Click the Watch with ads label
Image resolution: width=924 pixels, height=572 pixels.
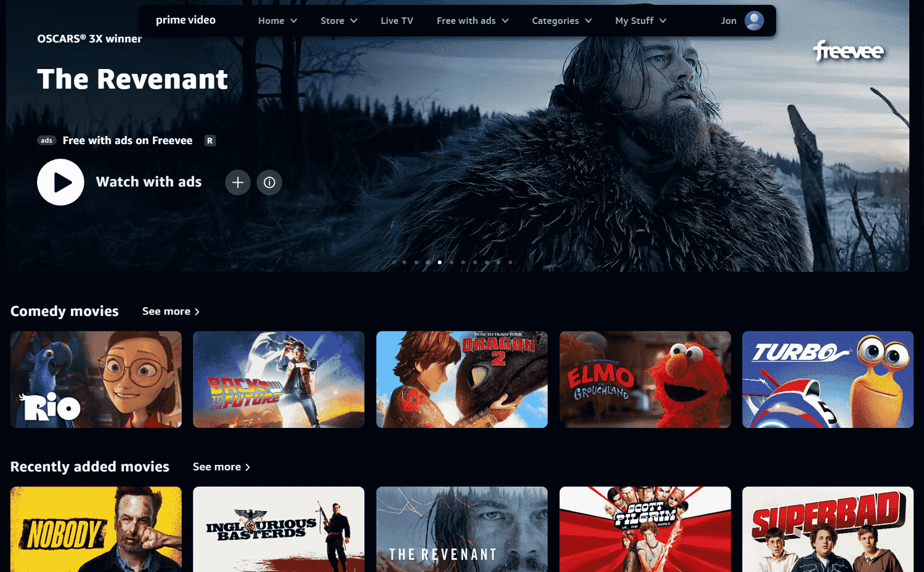coord(148,182)
